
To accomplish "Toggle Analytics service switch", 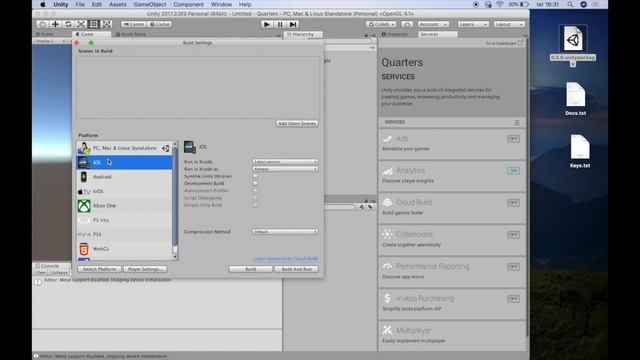I will tap(513, 171).
